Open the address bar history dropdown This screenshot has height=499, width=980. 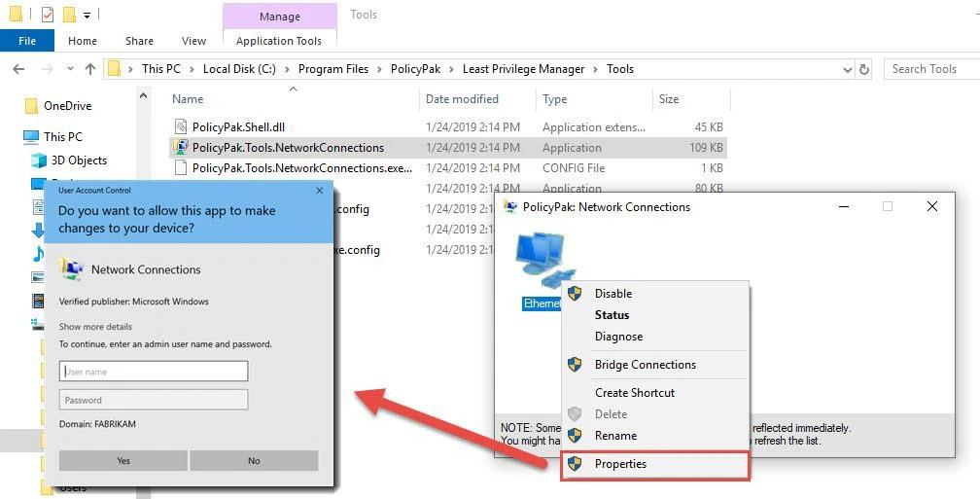pos(847,69)
